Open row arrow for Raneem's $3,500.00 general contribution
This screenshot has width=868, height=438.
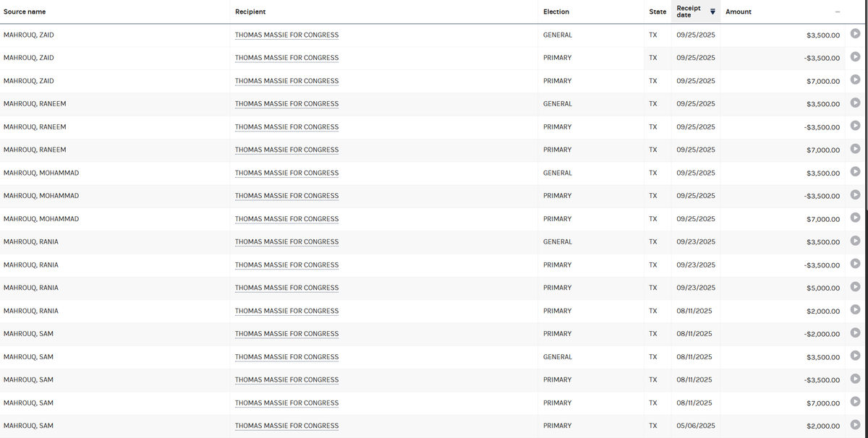click(x=856, y=103)
